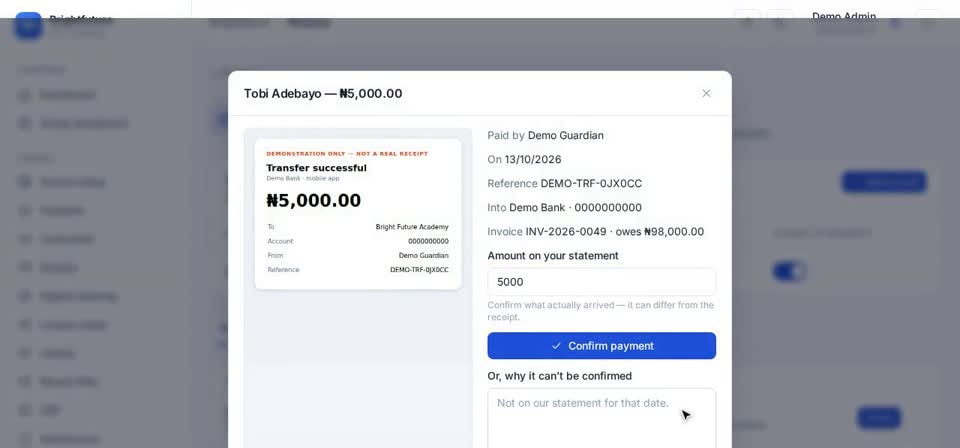Select the Dashboard sidebar menu item

pyautogui.click(x=67, y=95)
